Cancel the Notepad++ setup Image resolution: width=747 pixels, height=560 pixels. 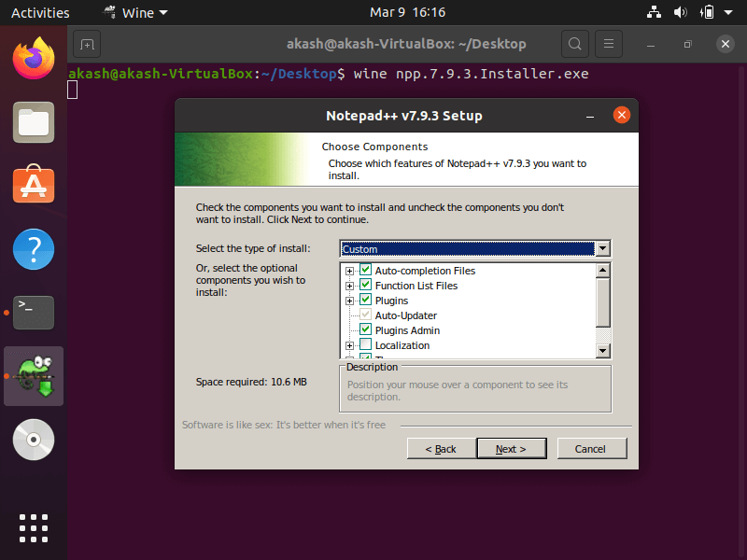pos(592,449)
